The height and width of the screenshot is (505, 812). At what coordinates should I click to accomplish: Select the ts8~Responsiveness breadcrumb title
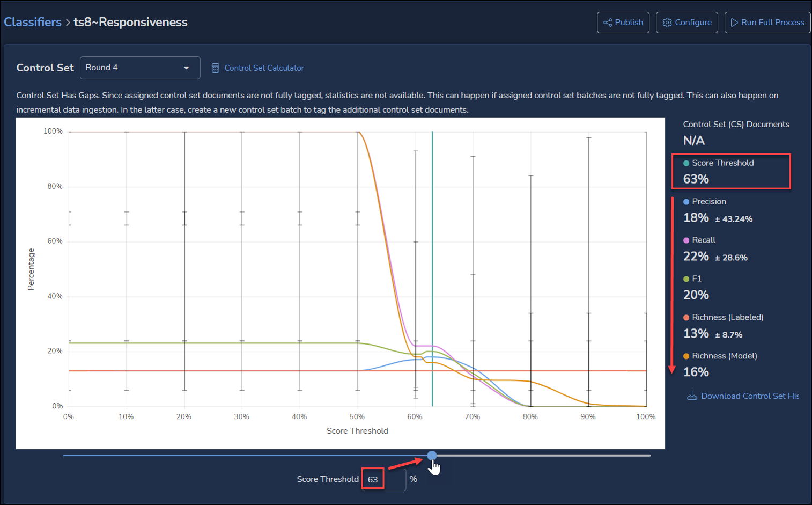pos(130,22)
